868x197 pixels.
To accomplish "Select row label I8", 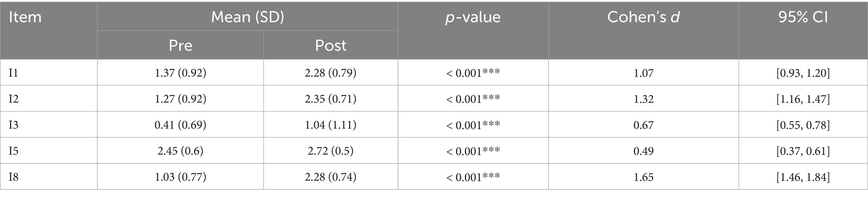I will pyautogui.click(x=13, y=177).
